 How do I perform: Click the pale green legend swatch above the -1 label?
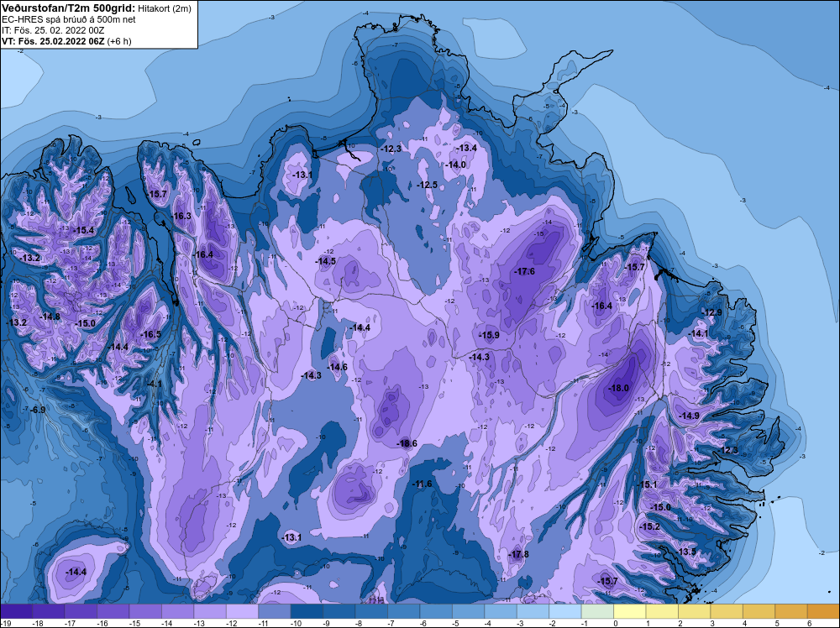(x=597, y=611)
